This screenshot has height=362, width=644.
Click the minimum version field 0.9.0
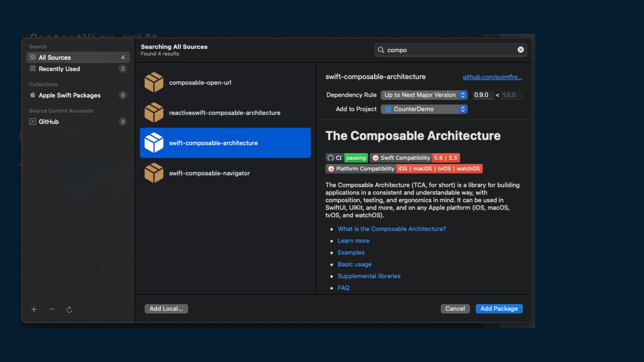coord(483,95)
